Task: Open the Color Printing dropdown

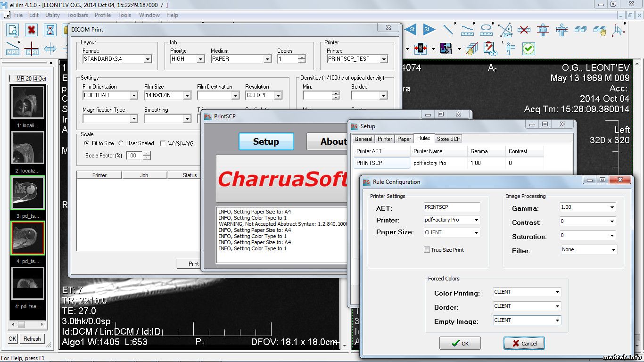Action: tap(557, 292)
